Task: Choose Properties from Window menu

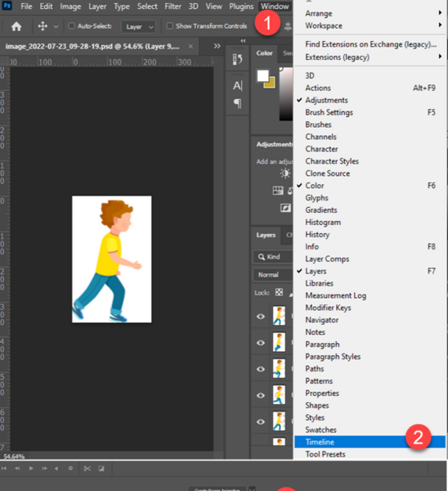Action: [x=370, y=393]
